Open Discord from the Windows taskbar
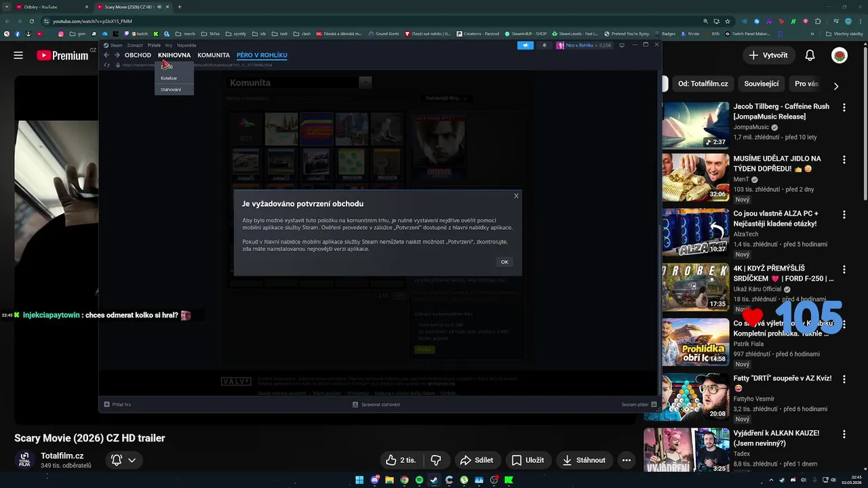The image size is (868, 488). (375, 480)
